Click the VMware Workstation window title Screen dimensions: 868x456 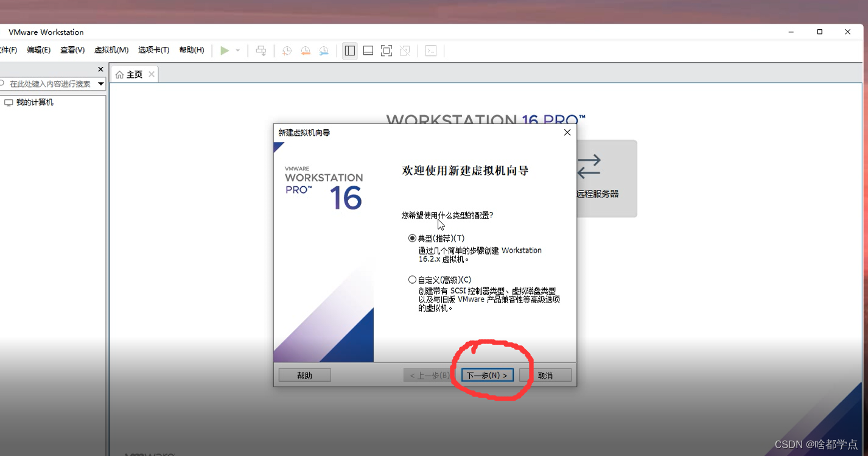point(46,32)
